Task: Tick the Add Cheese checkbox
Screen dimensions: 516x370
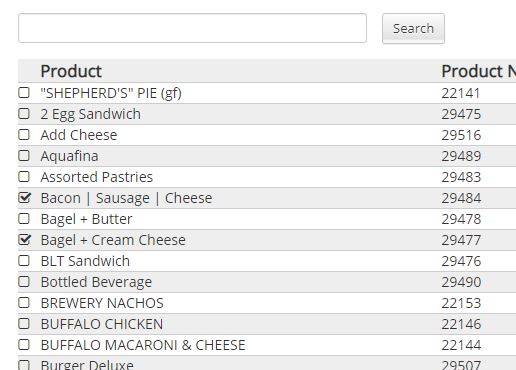Action: 24,134
